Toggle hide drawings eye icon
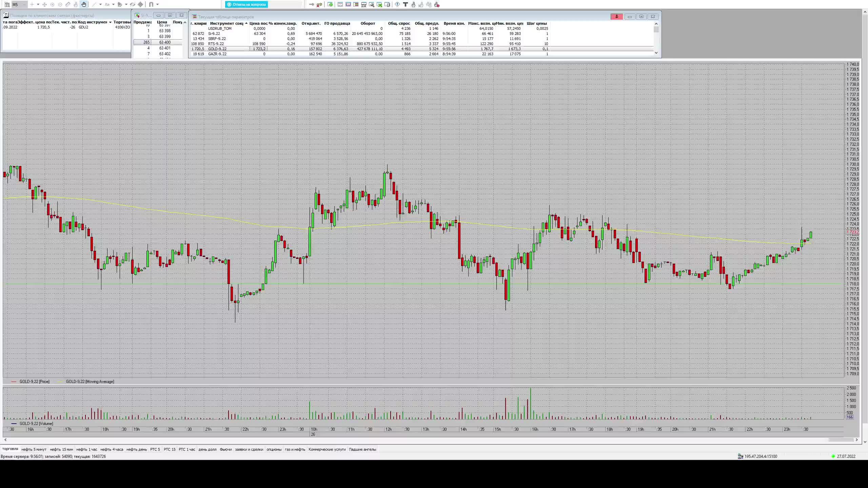Screen dimensions: 868x488 (133, 4)
